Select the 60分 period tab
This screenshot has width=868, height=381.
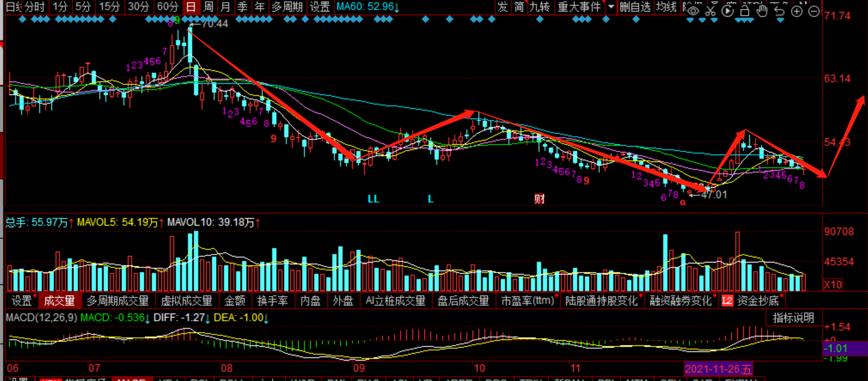(167, 7)
